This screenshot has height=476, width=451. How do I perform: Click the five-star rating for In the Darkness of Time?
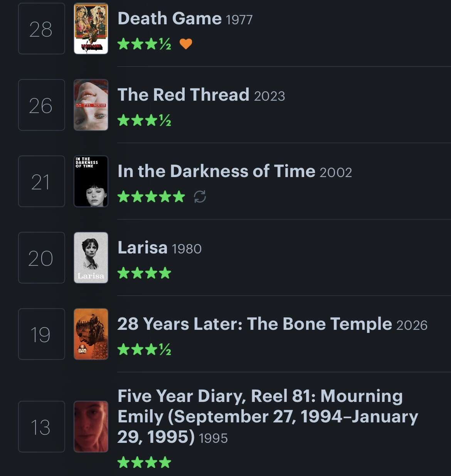151,197
